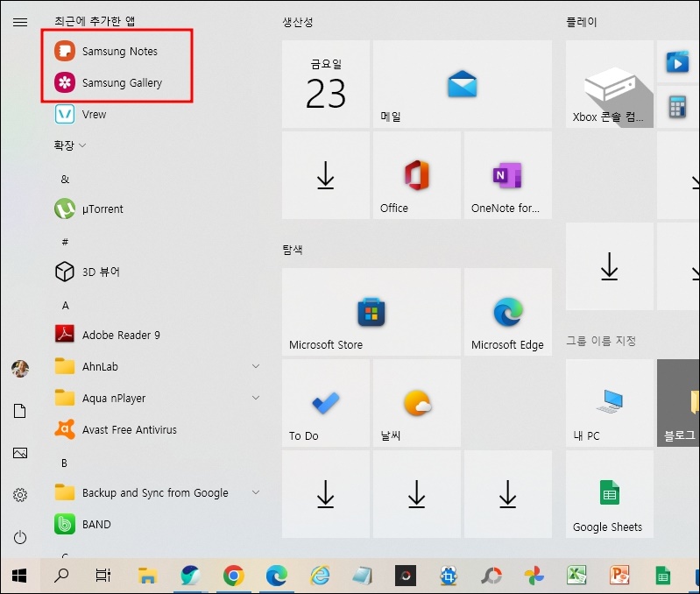700x594 pixels.
Task: Expand the Aqua nPlayer folder chevron
Action: [256, 398]
